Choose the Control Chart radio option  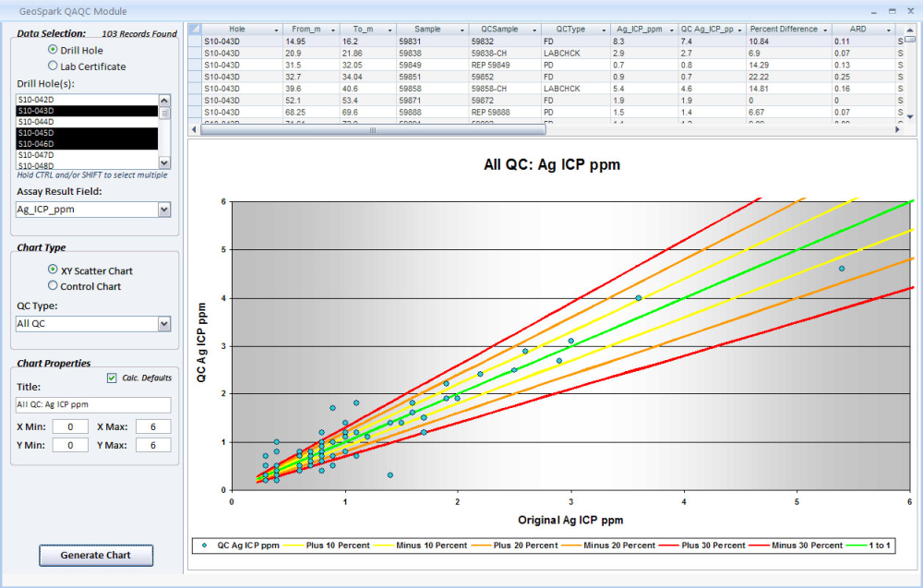pos(53,286)
